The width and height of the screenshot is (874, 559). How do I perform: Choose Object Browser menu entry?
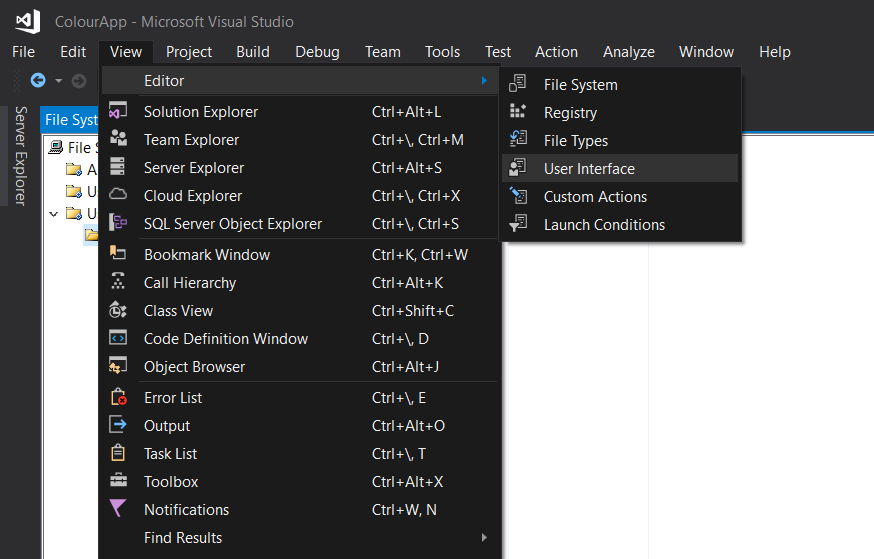click(300, 367)
